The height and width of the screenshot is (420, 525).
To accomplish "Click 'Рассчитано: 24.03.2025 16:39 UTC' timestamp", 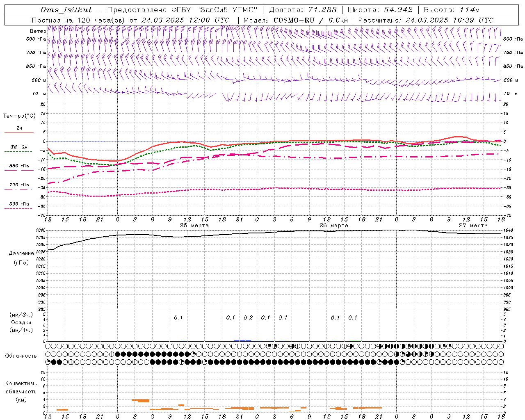I will coord(426,20).
